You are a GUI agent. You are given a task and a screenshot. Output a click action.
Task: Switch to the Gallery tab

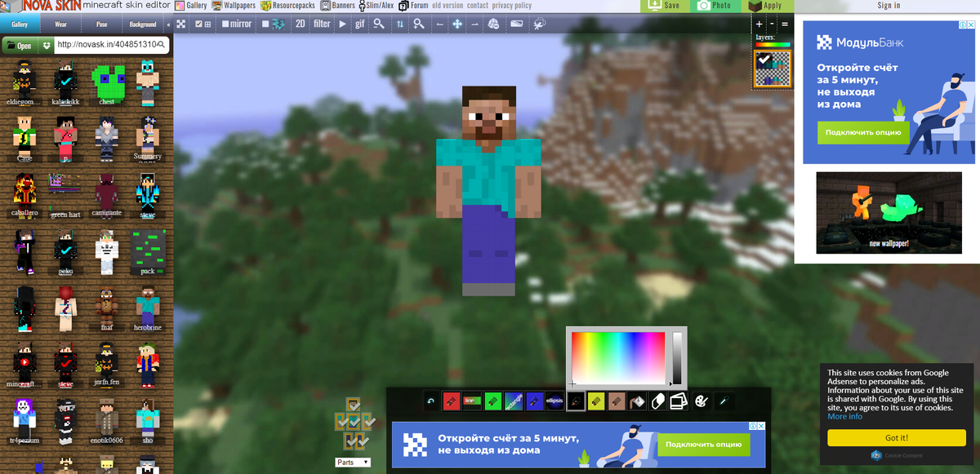pyautogui.click(x=19, y=24)
